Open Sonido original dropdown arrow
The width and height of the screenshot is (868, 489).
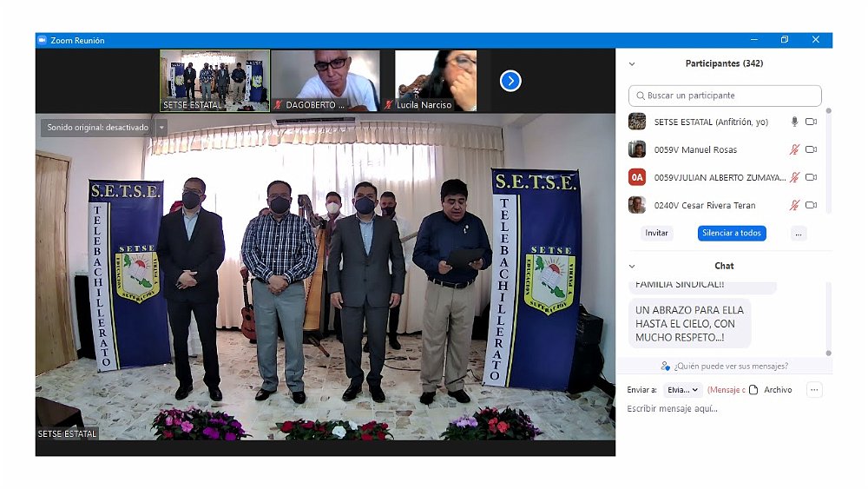(x=161, y=128)
